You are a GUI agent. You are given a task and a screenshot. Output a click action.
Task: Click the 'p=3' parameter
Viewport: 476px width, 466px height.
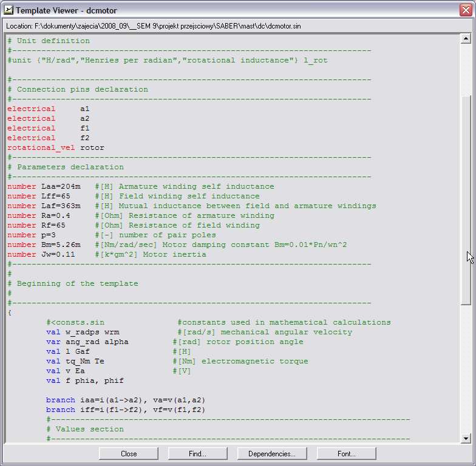[x=49, y=235]
